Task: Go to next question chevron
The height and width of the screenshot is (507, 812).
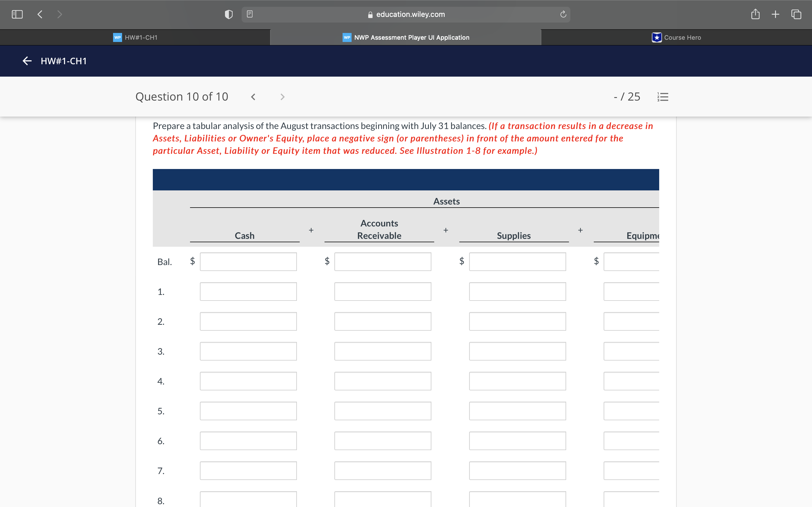Action: (282, 97)
